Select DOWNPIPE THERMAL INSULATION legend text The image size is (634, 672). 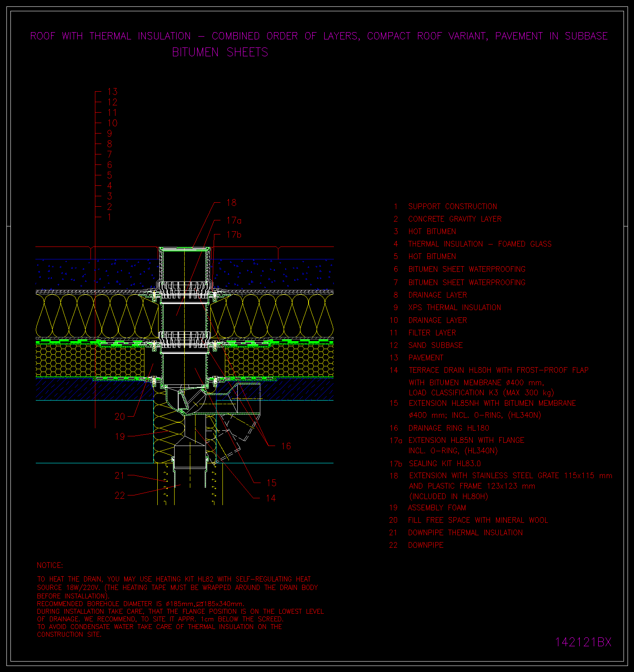[x=465, y=533]
